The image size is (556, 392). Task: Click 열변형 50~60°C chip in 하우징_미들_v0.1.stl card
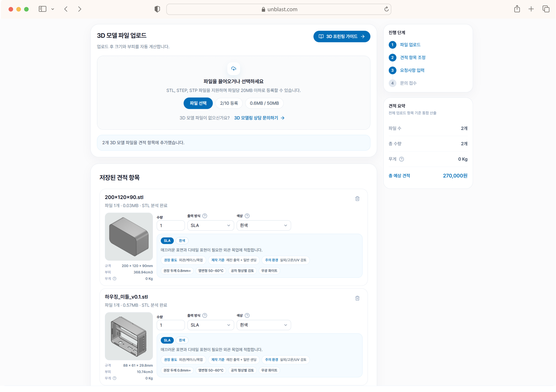211,370
